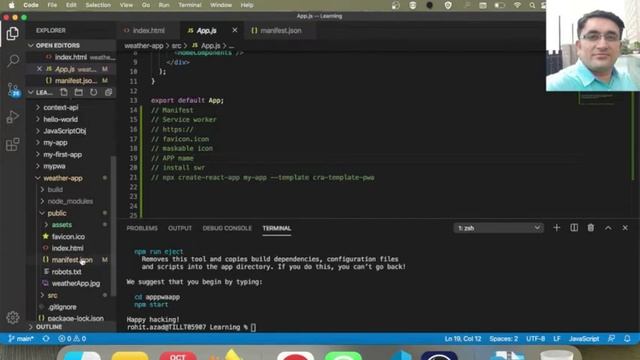640x360 pixels.
Task: Close the App.js editor tab
Action: [x=235, y=30]
